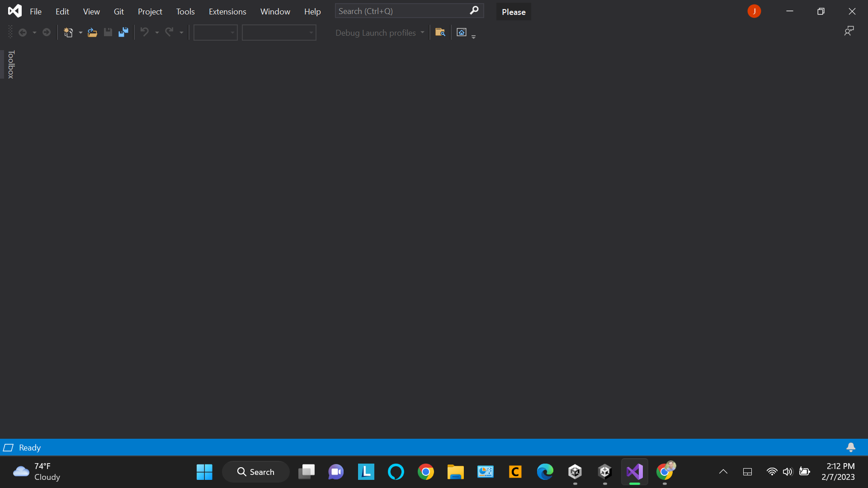Click the search magnifier in the search box

(x=474, y=10)
